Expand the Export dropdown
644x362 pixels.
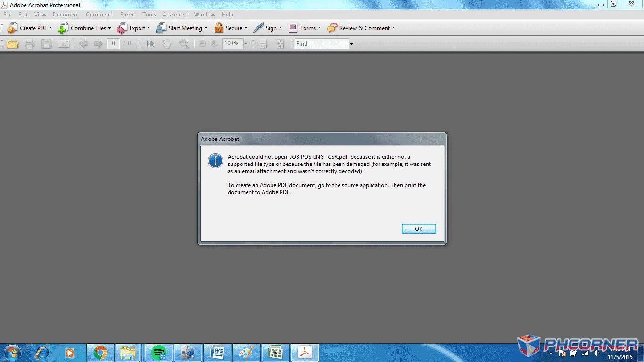coord(149,28)
